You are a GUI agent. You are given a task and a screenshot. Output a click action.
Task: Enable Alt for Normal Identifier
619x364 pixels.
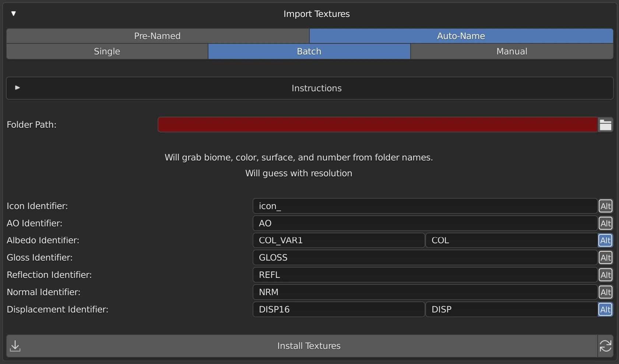pyautogui.click(x=605, y=292)
